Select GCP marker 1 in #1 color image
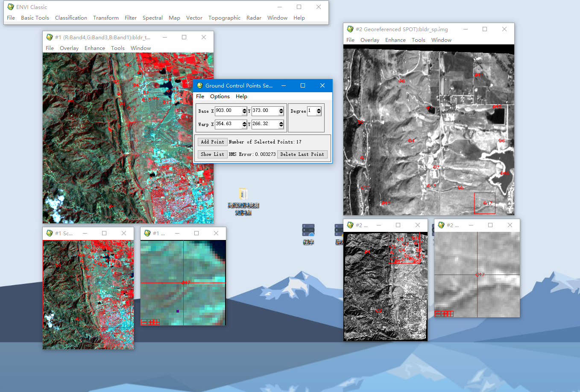Screen dimensions: 580x392 tap(70, 101)
